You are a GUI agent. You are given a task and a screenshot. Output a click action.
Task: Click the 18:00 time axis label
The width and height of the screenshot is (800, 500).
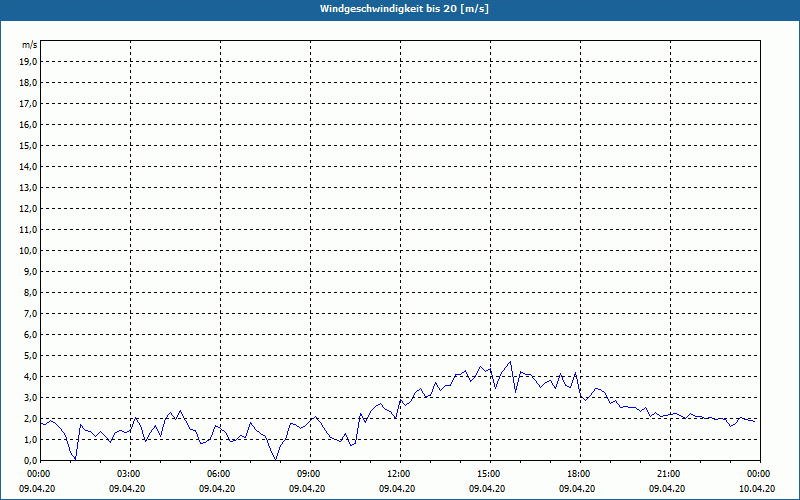(579, 474)
